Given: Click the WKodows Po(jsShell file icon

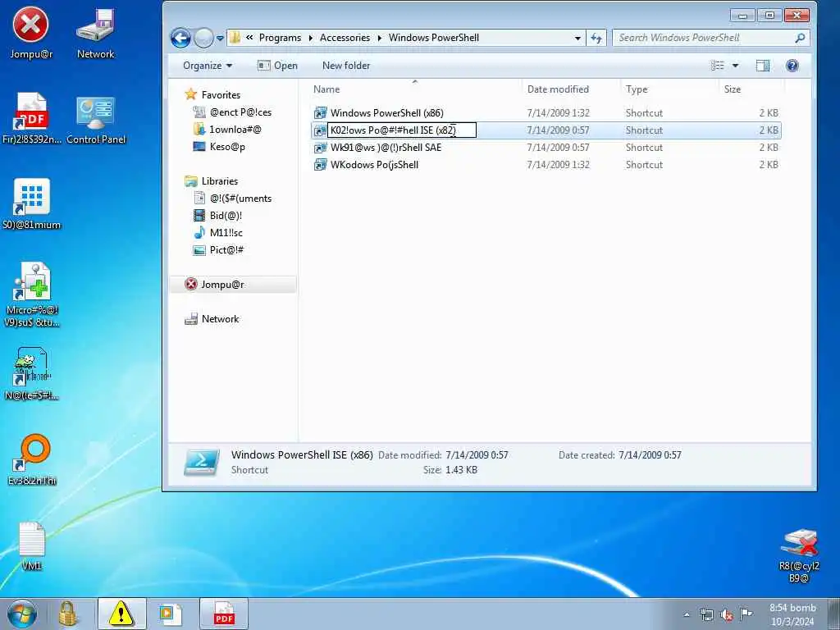Looking at the screenshot, I should 321,164.
